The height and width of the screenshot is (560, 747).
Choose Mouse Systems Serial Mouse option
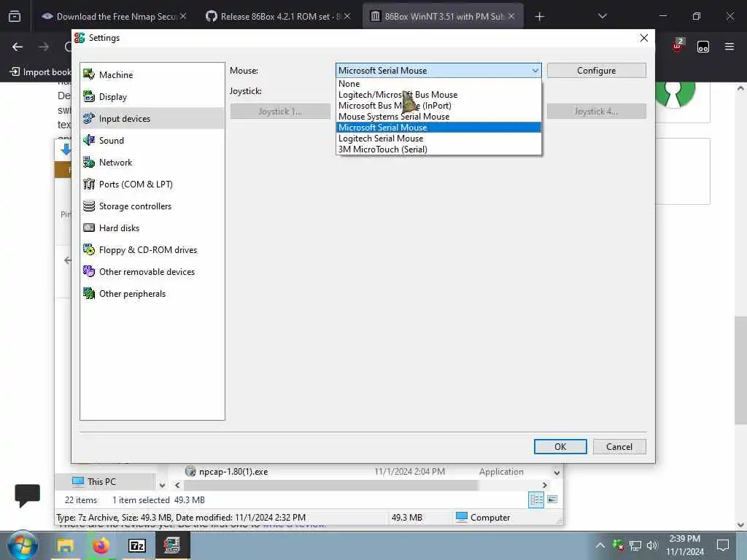[438, 117]
